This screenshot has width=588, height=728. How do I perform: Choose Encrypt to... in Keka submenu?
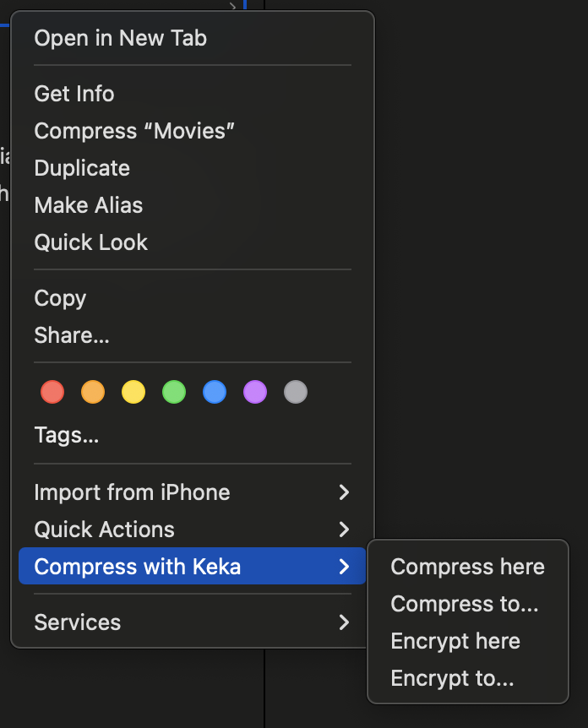(452, 678)
